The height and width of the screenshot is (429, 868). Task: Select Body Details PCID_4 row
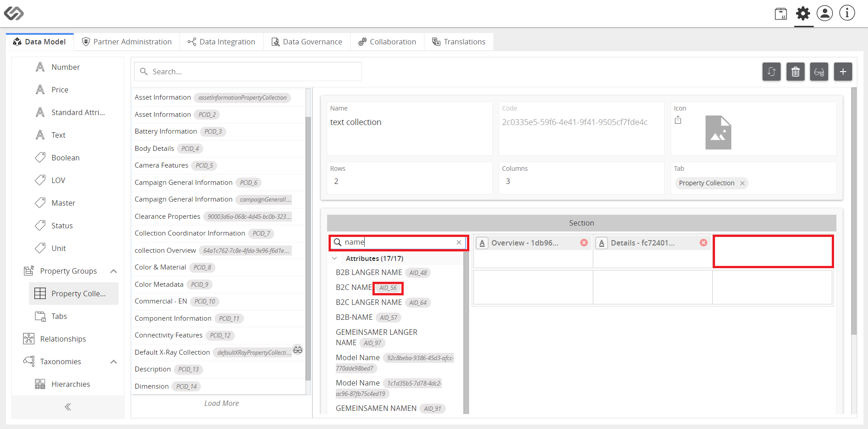tap(219, 149)
